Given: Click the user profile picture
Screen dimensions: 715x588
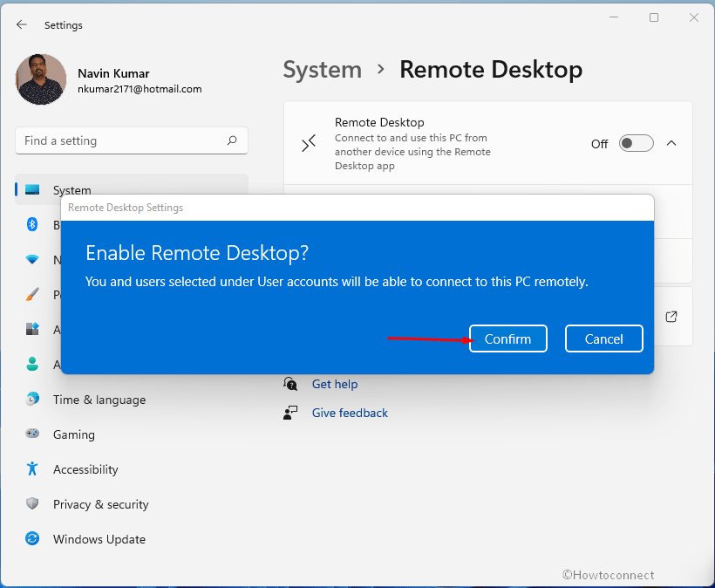Looking at the screenshot, I should tap(41, 79).
